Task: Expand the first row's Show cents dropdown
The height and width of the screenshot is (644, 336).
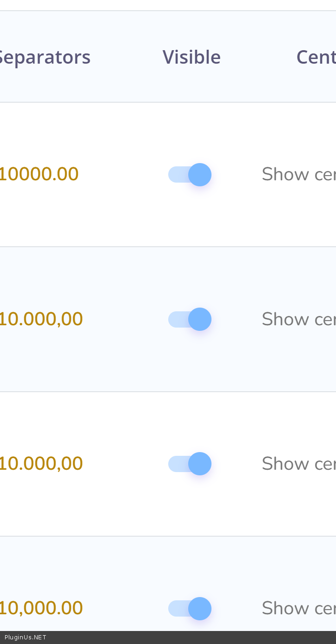Action: tap(298, 174)
